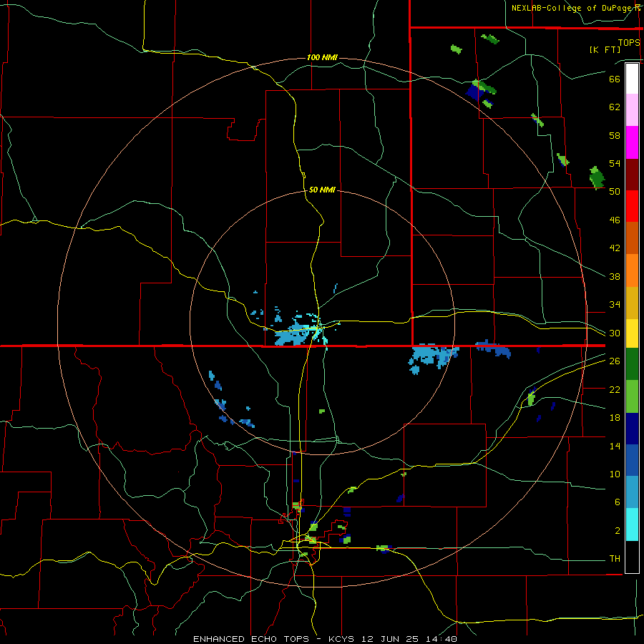Click the 14 legend value
The image size is (644, 644).
(x=615, y=446)
